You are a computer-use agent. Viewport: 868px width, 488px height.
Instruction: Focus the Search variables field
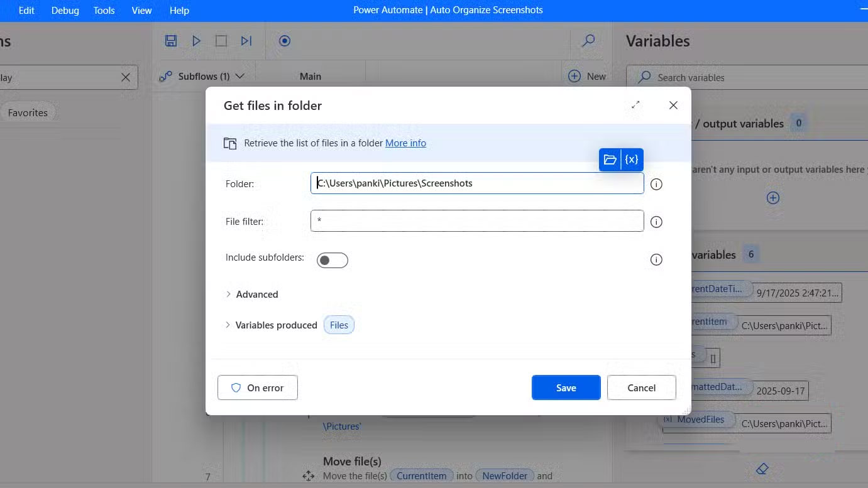coord(747,77)
